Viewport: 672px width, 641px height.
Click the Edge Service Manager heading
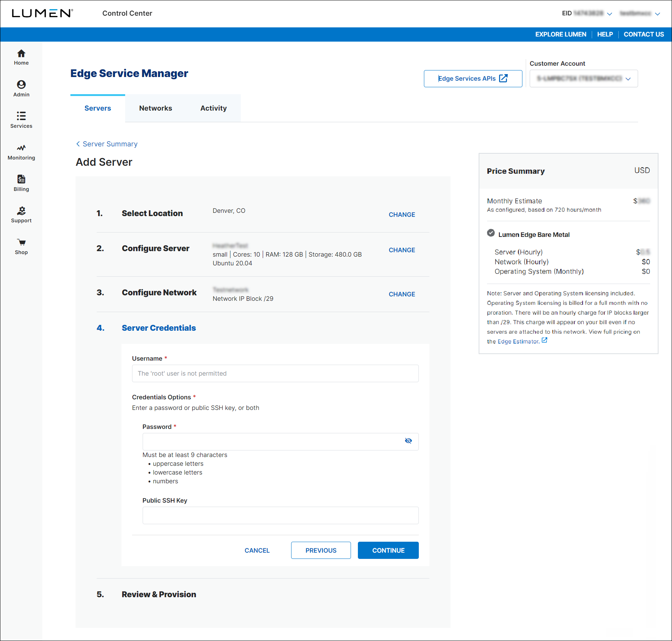click(x=129, y=73)
